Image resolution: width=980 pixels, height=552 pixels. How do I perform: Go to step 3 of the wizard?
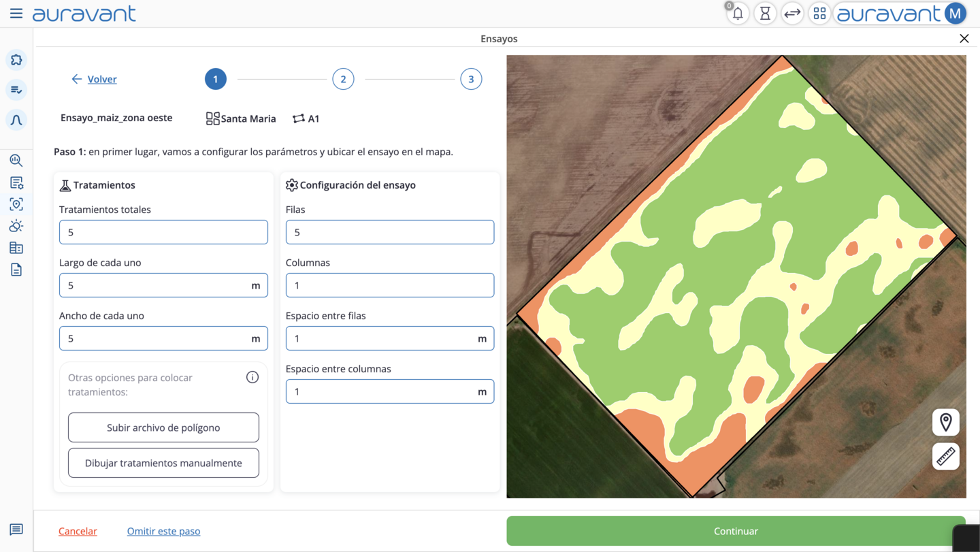[471, 79]
